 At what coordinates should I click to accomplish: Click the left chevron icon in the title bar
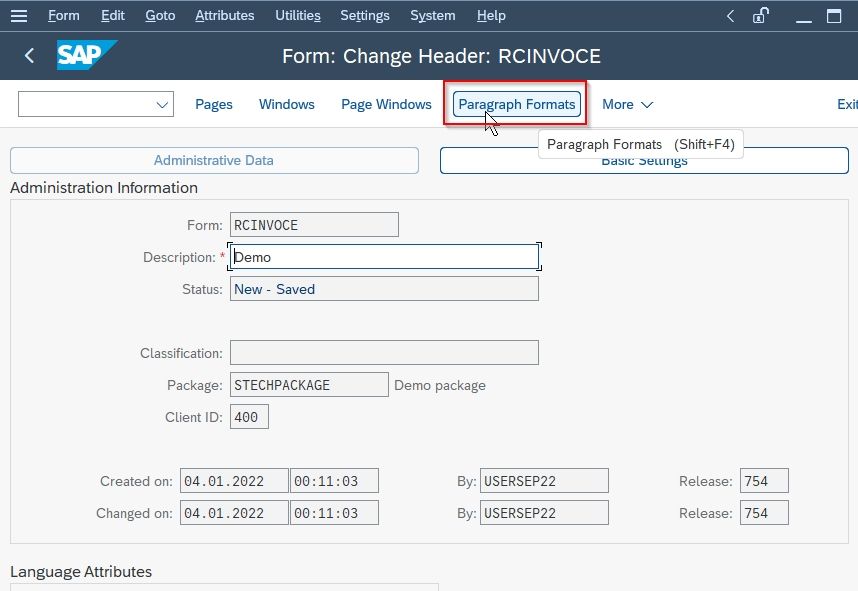(x=730, y=16)
